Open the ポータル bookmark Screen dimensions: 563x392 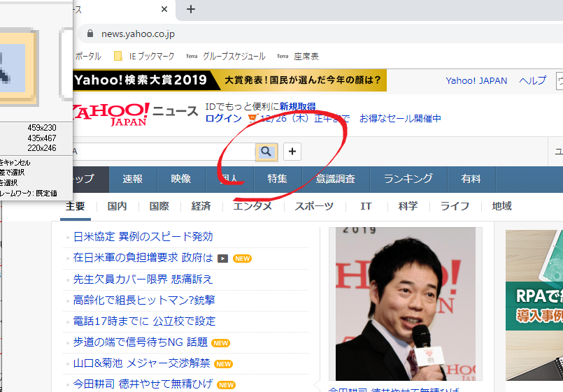[x=87, y=57]
